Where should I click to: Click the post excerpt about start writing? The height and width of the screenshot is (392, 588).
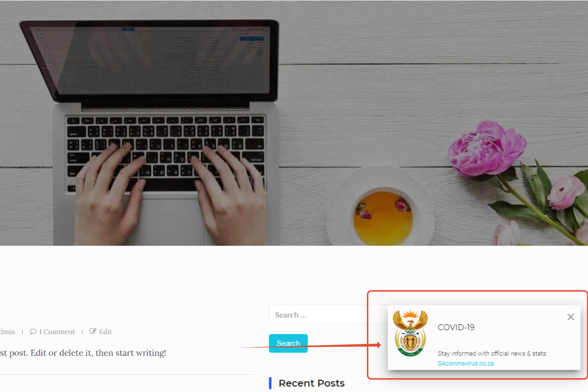click(83, 353)
